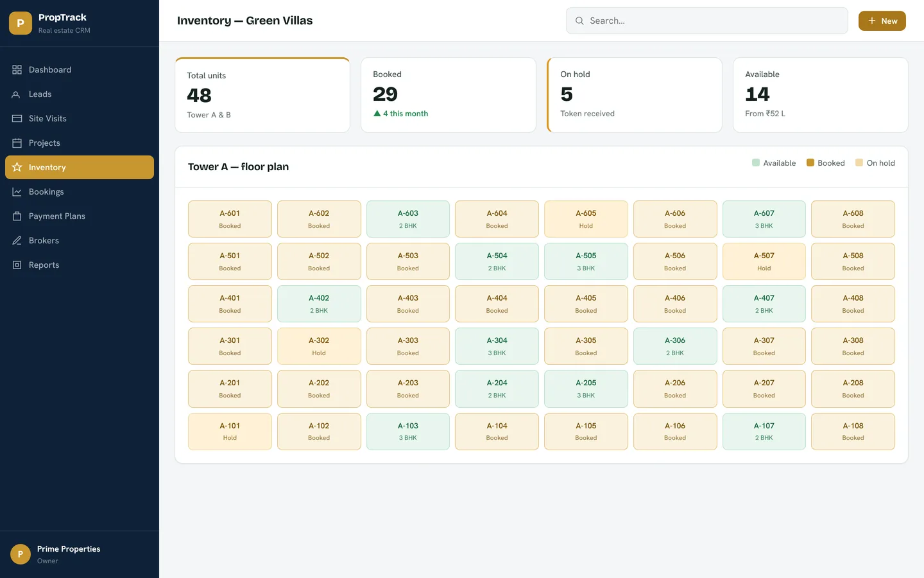This screenshot has width=924, height=578.
Task: Open unit A-605 on hold tile
Action: pos(586,219)
